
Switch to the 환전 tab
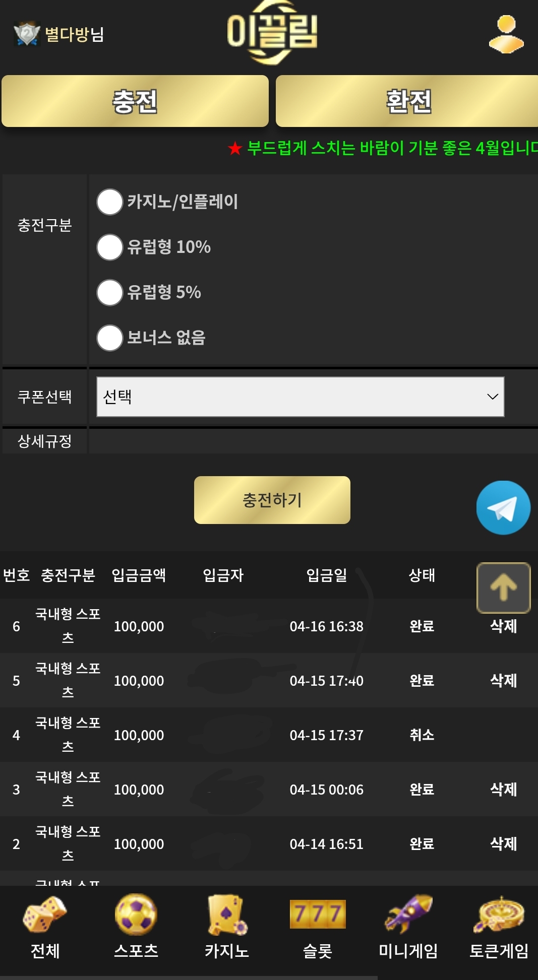407,101
